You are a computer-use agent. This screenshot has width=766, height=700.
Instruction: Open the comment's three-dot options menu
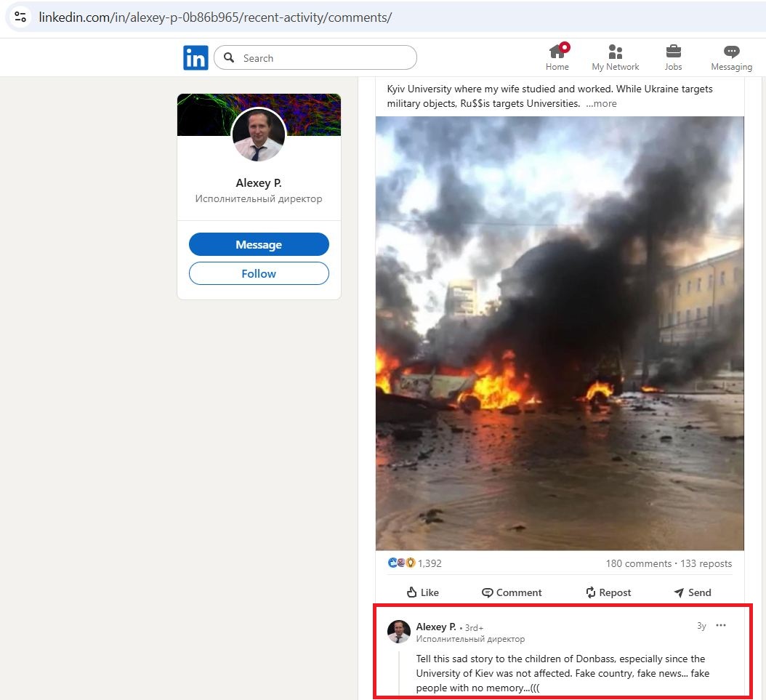click(x=720, y=625)
